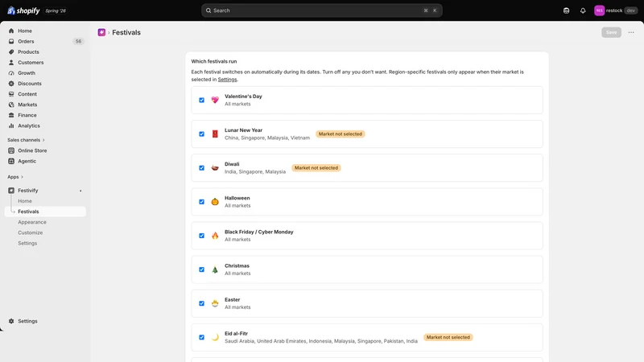Uncheck the Diwali checkbox
644x362 pixels.
pyautogui.click(x=202, y=168)
